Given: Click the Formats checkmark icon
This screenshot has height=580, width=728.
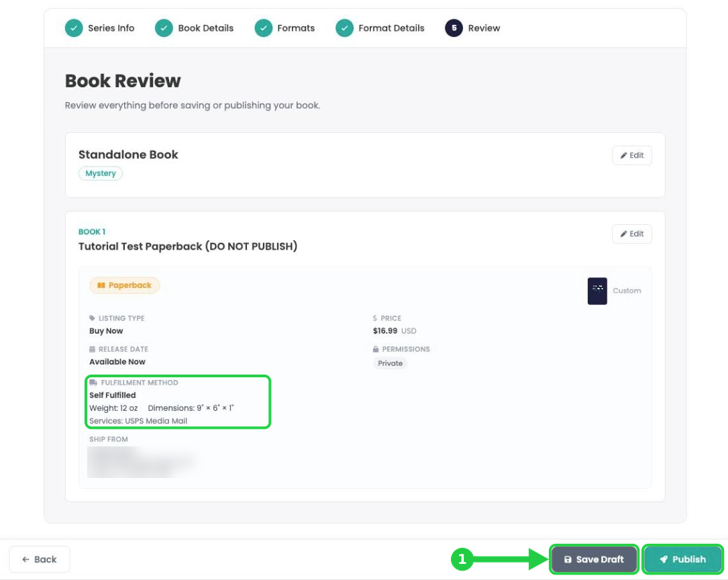Looking at the screenshot, I should [263, 28].
